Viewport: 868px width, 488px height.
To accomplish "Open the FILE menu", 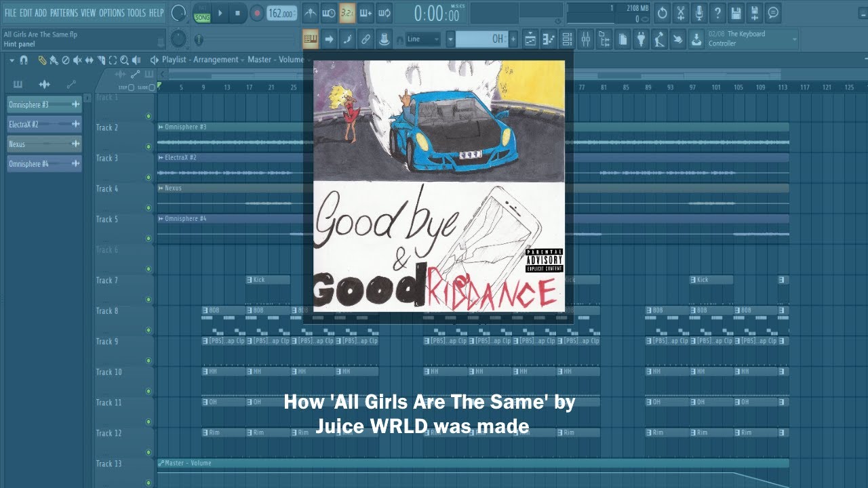I will click(10, 13).
